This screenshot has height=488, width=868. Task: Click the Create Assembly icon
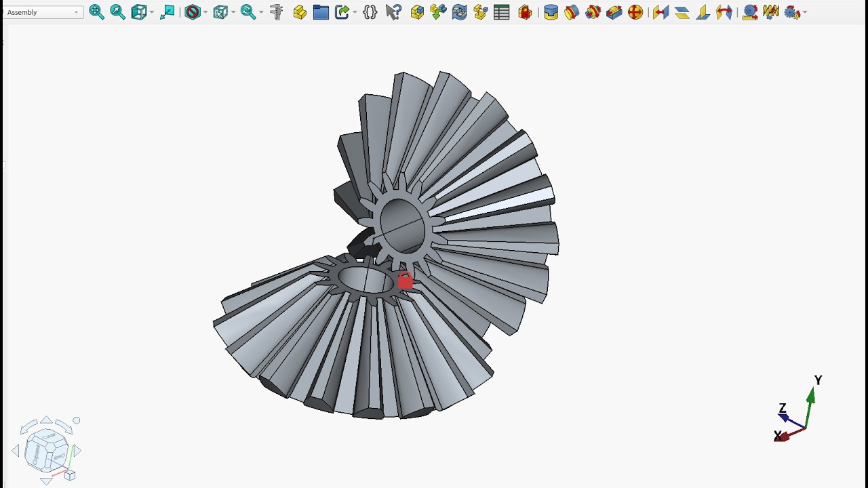point(417,12)
